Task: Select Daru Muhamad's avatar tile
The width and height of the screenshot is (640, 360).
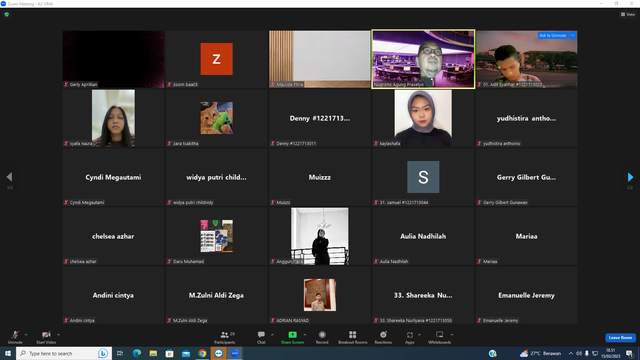Action: tap(217, 236)
